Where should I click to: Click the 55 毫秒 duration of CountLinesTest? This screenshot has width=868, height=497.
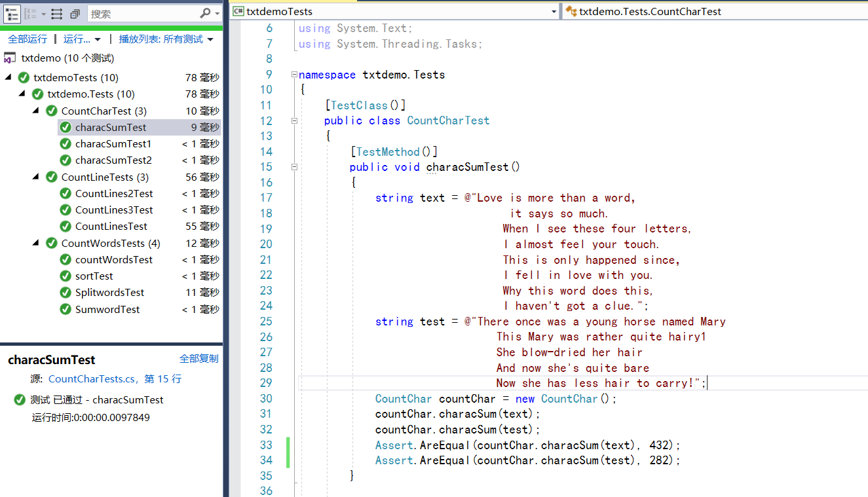point(202,227)
